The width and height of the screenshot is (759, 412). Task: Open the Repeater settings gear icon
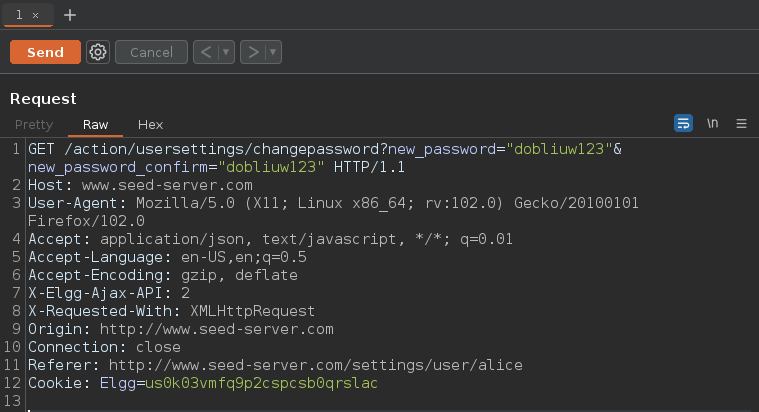click(x=97, y=52)
